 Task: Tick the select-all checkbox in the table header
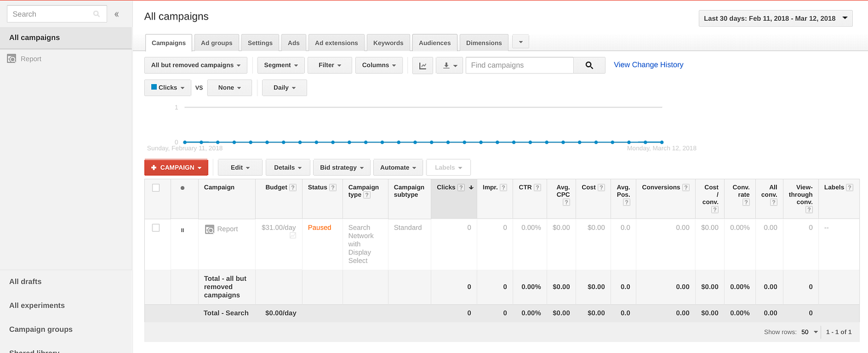pyautogui.click(x=156, y=188)
